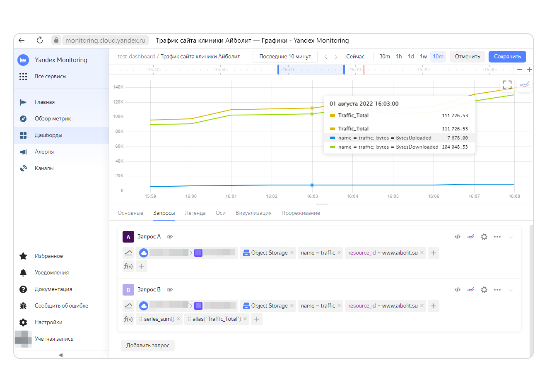Go to the previous time period arrow
Image resolution: width=547 pixels, height=392 pixels.
pos(326,57)
